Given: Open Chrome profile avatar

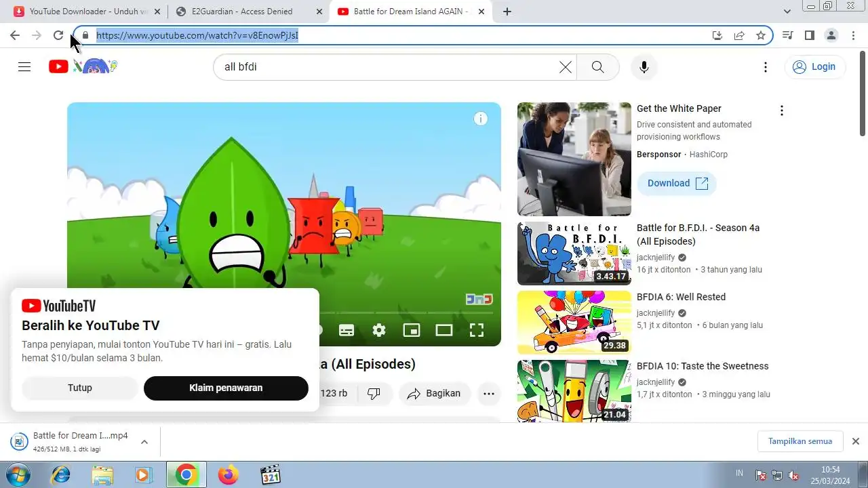Looking at the screenshot, I should [831, 35].
